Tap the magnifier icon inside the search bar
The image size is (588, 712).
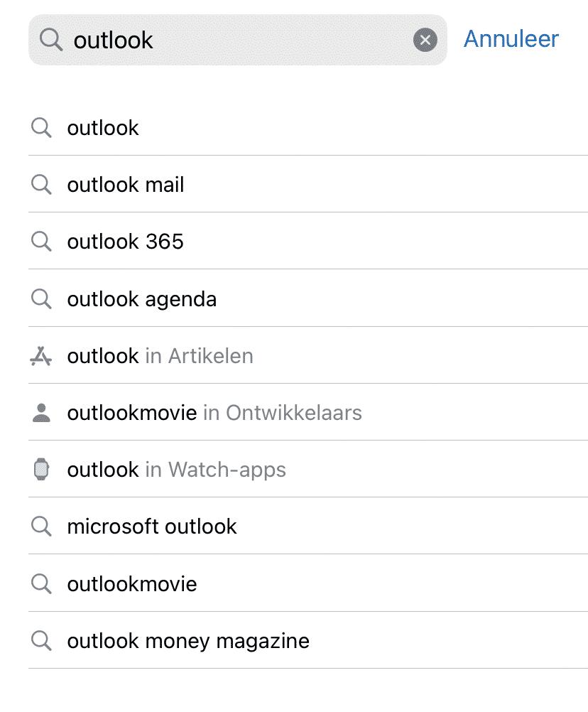point(51,40)
